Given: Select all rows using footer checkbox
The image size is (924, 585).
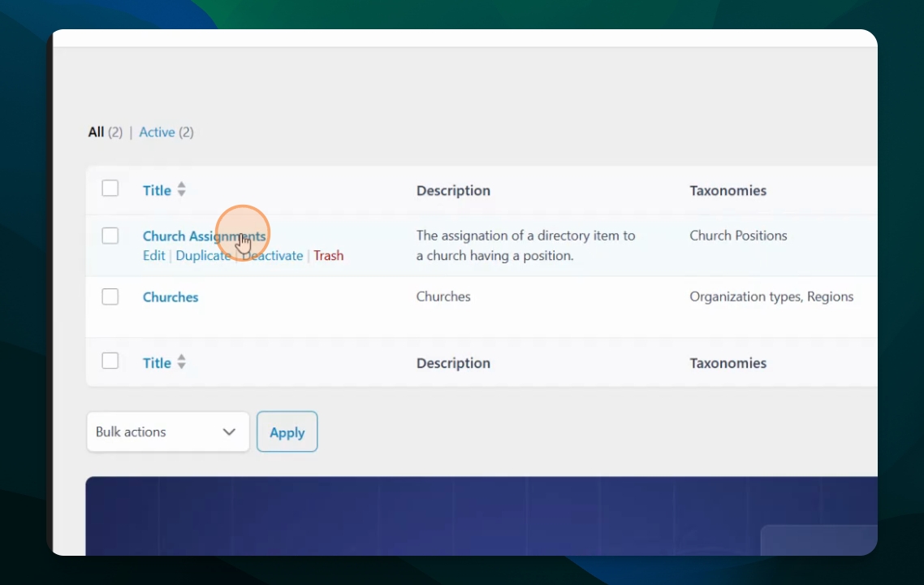Looking at the screenshot, I should pos(110,360).
